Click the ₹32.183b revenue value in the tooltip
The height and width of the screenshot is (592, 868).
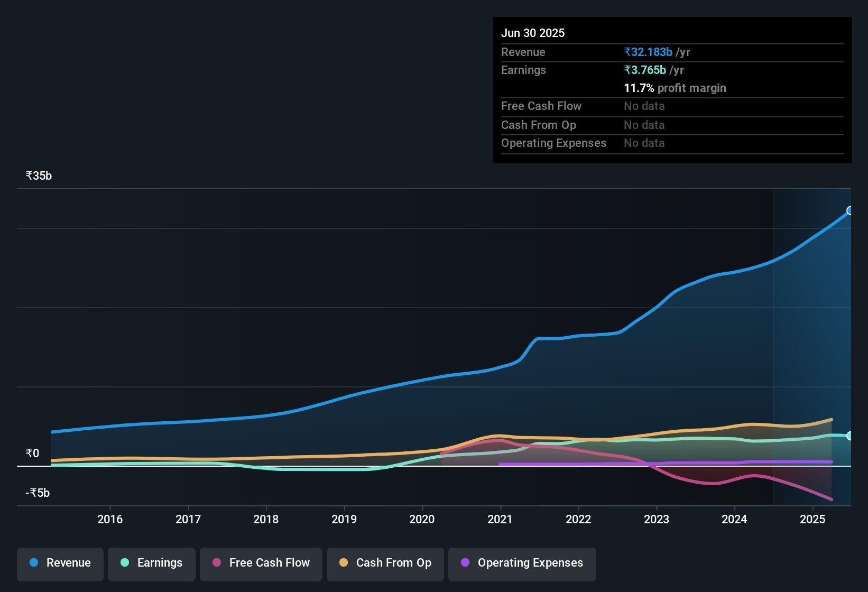[648, 52]
